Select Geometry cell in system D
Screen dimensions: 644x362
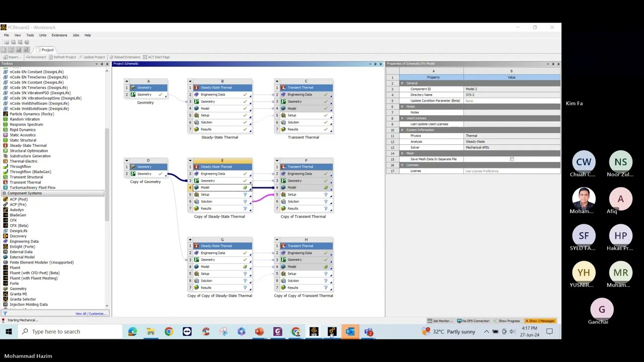[x=148, y=173]
